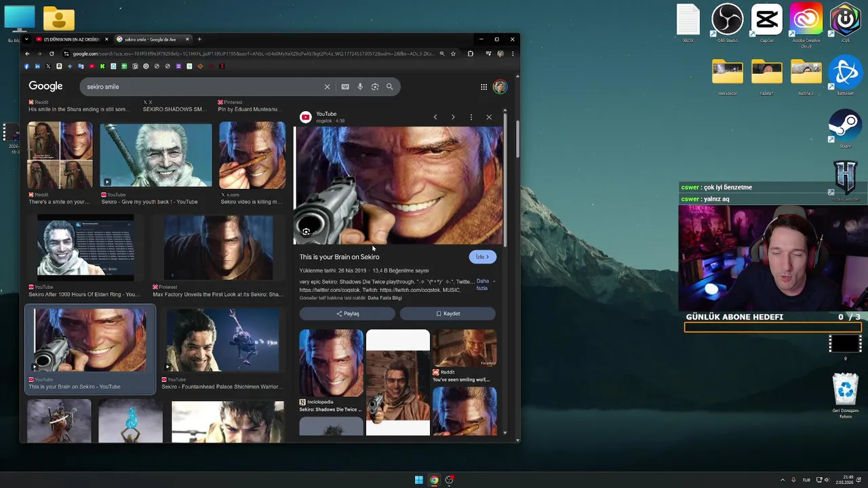The height and width of the screenshot is (488, 868).
Task: Search by image with camera icon
Action: [x=375, y=87]
